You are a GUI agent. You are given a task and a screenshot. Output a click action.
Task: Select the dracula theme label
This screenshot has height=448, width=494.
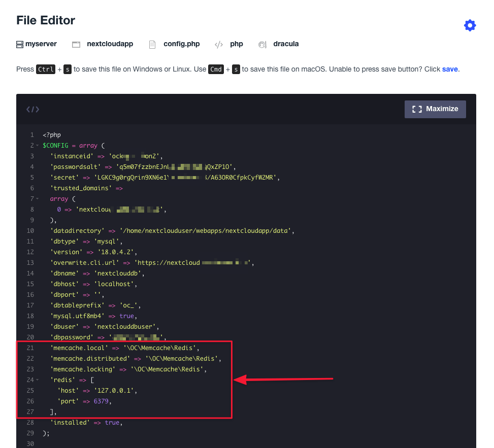point(286,44)
